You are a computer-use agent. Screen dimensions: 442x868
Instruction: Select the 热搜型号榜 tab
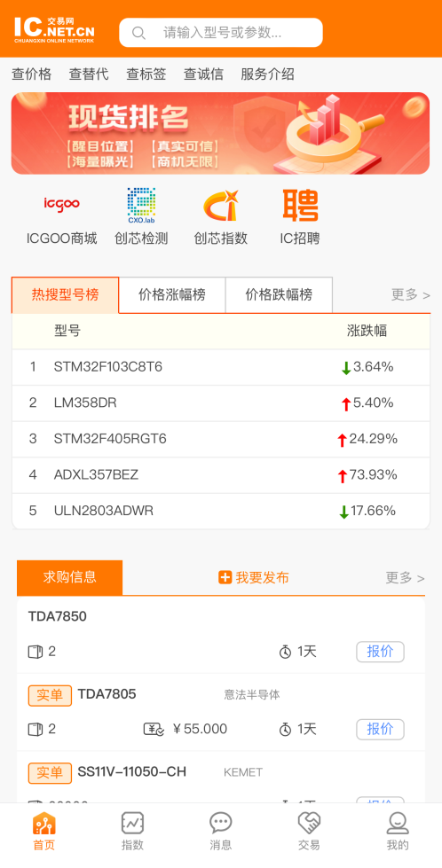coord(66,295)
